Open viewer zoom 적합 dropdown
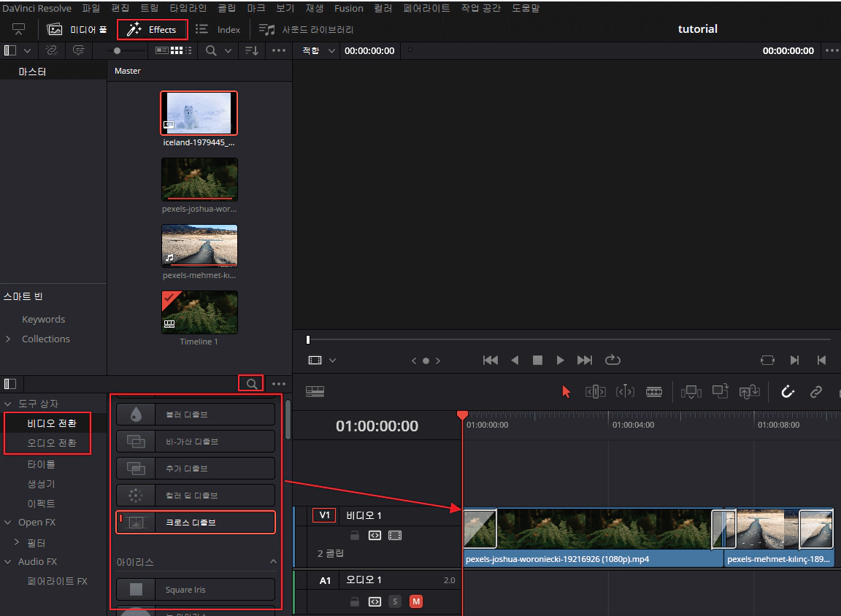This screenshot has width=841, height=616. 318,50
